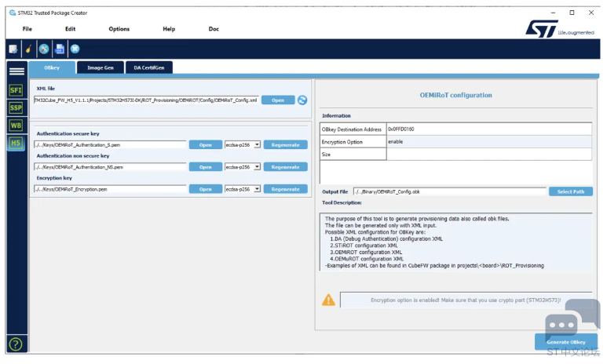Regenerate the authentication non secure key
The width and height of the screenshot is (607, 364).
286,167
